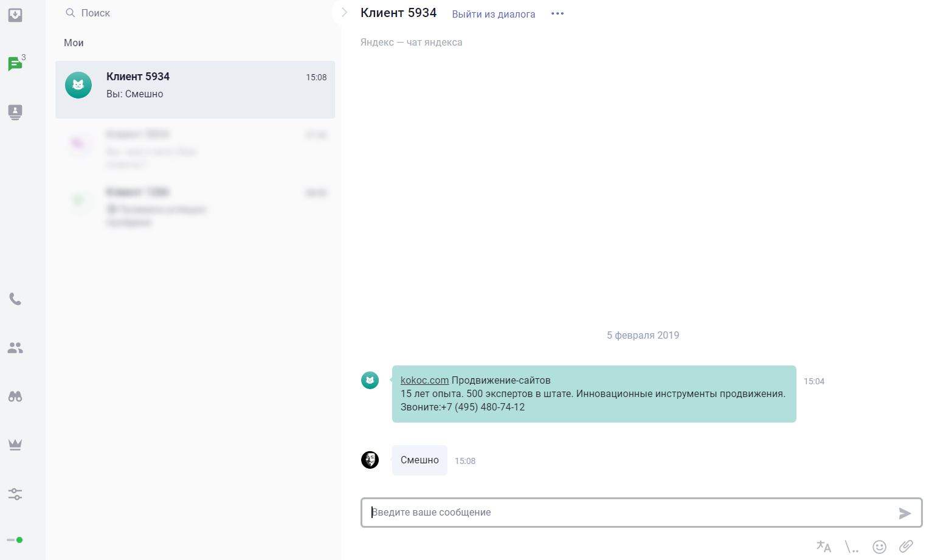The height and width of the screenshot is (560, 932).
Task: Open the sliders settings icon
Action: (x=15, y=494)
